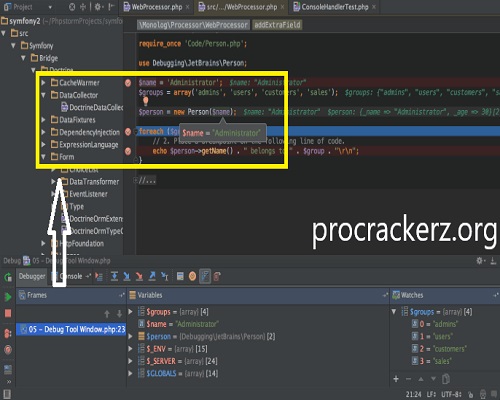Click Project panel scroll-from-source target icon

[72, 7]
